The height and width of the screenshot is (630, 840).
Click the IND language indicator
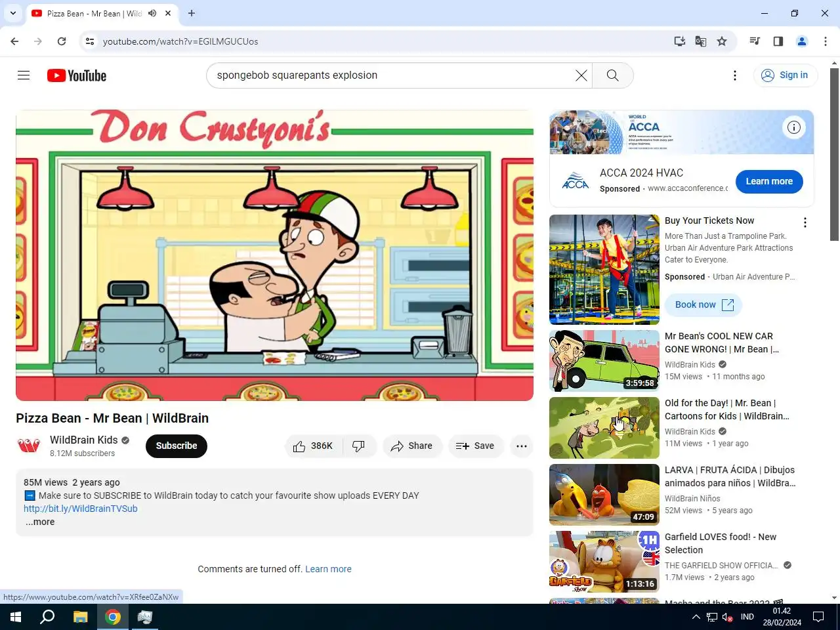coord(747,617)
